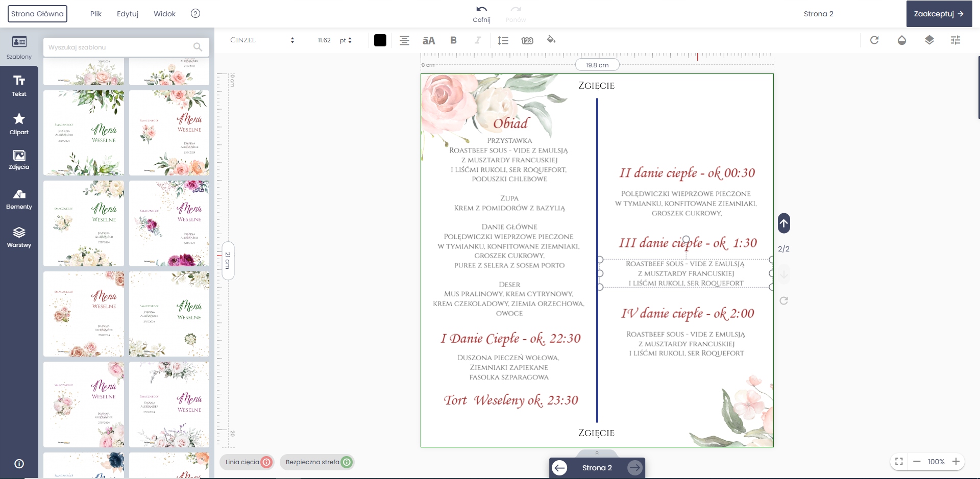Open the Plik menu

click(96, 14)
